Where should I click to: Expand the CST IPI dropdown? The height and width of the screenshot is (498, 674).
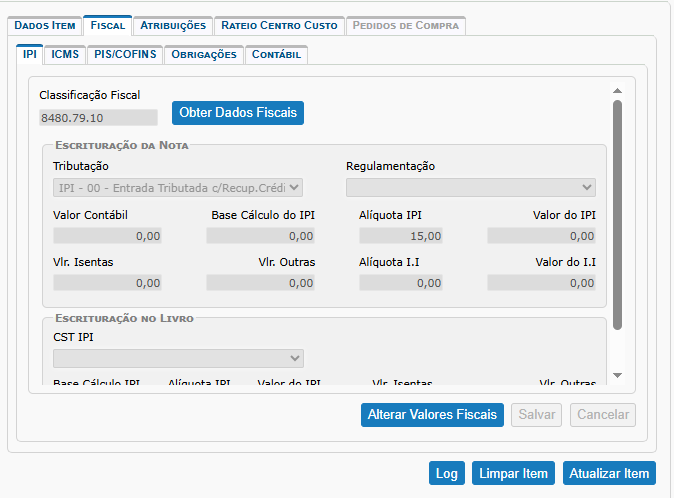coord(178,358)
